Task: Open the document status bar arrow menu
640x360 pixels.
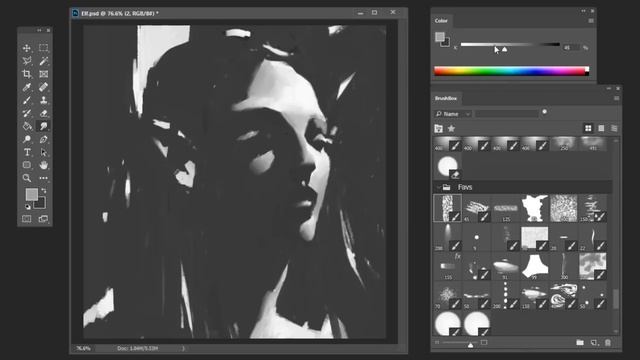Action: [183, 348]
